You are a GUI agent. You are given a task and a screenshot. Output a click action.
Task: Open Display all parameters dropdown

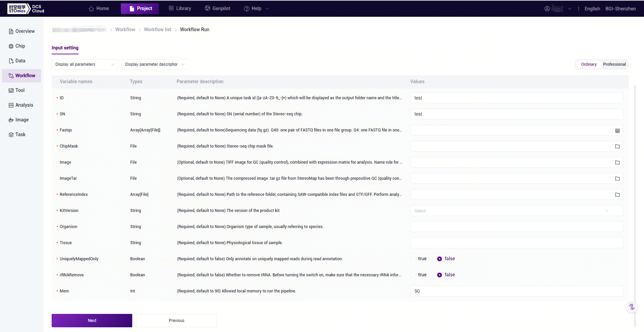coord(85,64)
